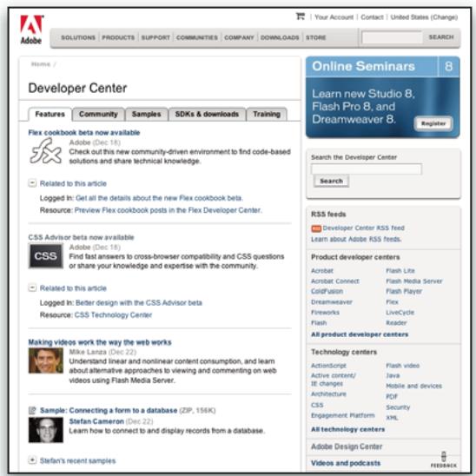The image size is (476, 476).
Task: Open Your Account link
Action: point(334,17)
